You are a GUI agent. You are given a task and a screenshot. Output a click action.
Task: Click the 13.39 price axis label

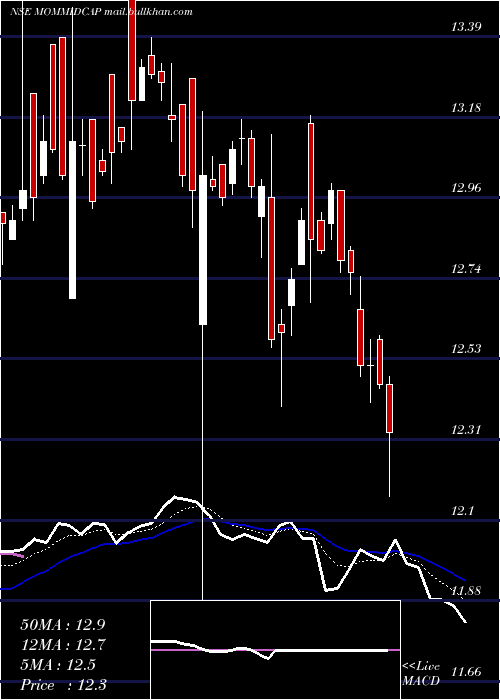click(466, 27)
